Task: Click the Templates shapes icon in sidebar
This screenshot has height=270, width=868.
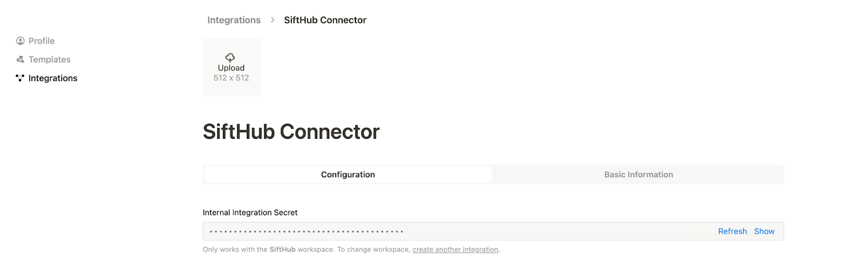Action: click(x=21, y=60)
